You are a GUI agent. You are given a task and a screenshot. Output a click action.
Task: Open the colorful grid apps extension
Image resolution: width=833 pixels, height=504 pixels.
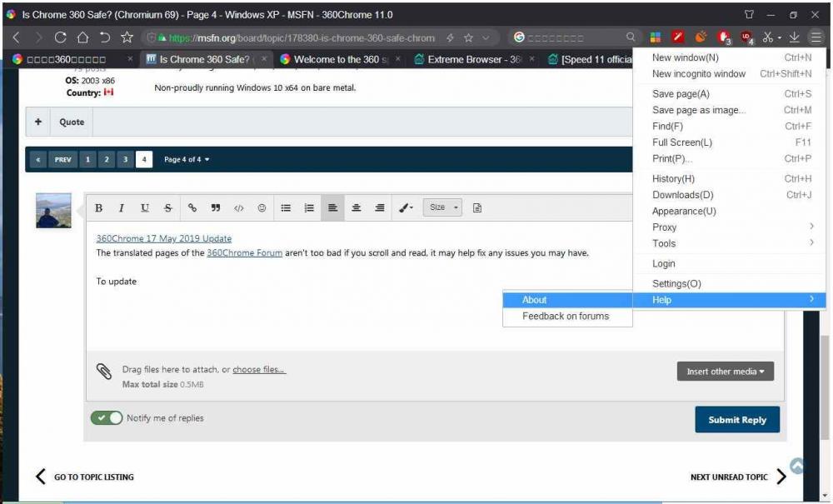(x=655, y=37)
